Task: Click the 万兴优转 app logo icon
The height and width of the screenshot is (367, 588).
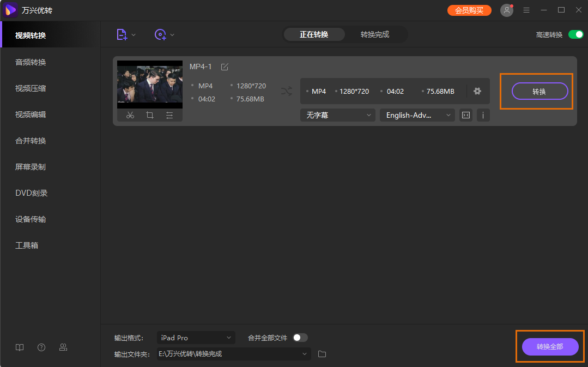Action: point(10,10)
